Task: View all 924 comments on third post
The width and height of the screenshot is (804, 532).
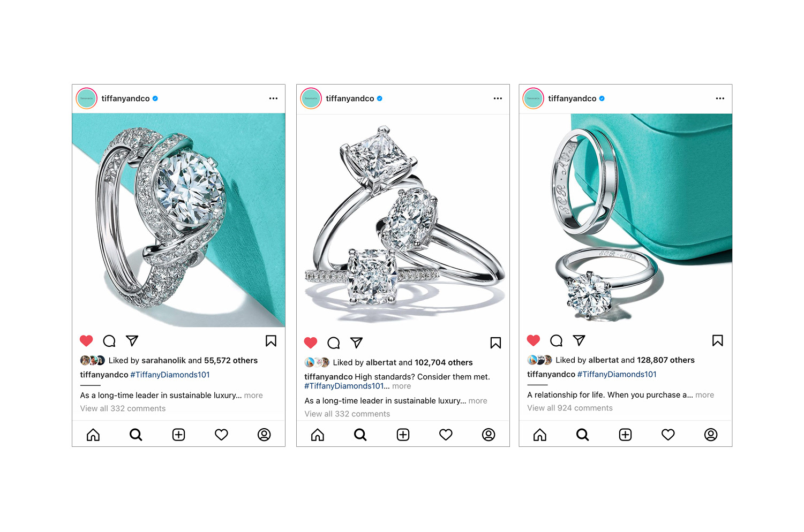Action: tap(570, 408)
